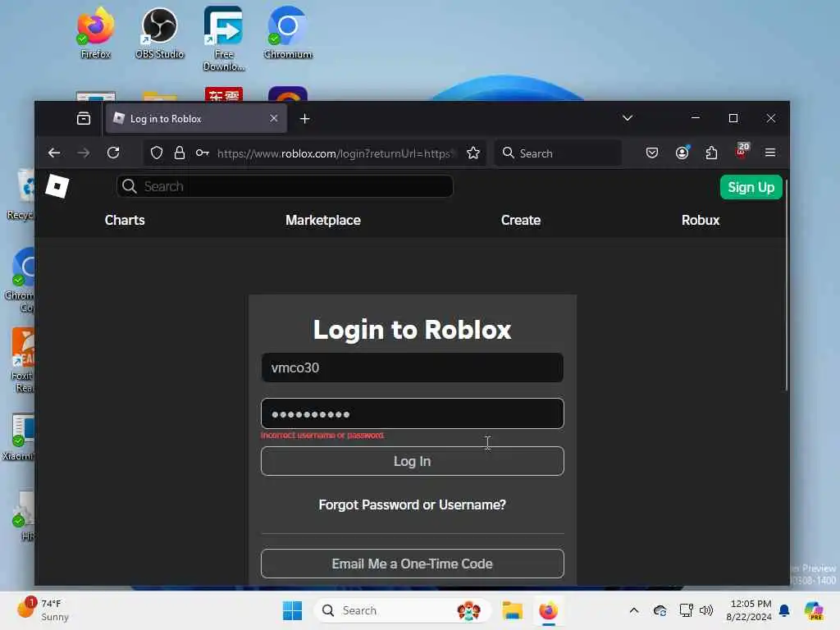This screenshot has width=840, height=630.
Task: Click the Incorrect username or password message
Action: click(x=322, y=436)
